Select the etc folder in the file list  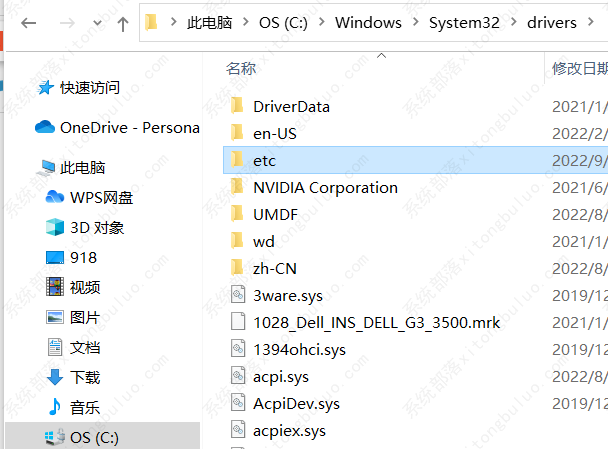(264, 160)
